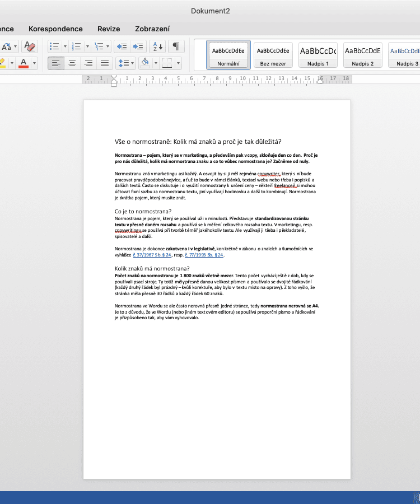Click the A-Z sort icon
The width and height of the screenshot is (420, 504).
[157, 46]
